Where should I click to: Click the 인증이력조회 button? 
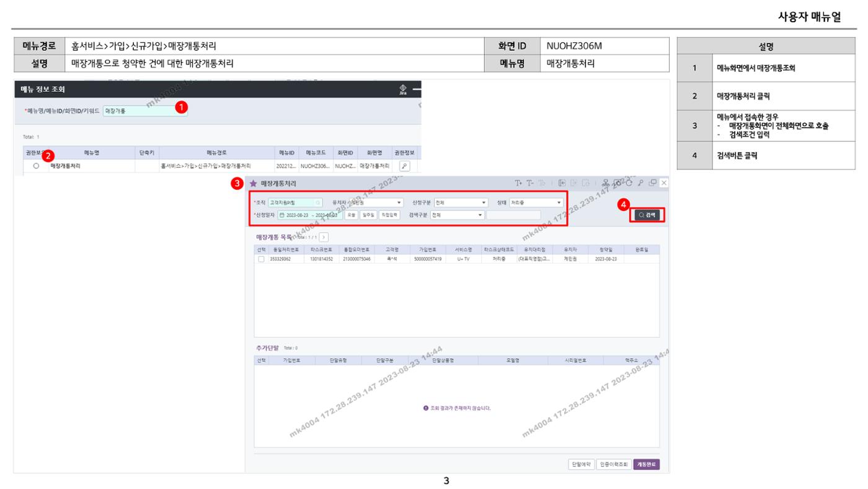point(614,464)
